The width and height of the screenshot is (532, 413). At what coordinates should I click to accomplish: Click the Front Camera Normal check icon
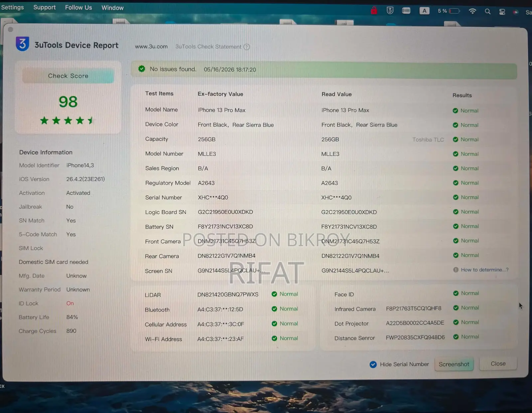[x=456, y=241]
